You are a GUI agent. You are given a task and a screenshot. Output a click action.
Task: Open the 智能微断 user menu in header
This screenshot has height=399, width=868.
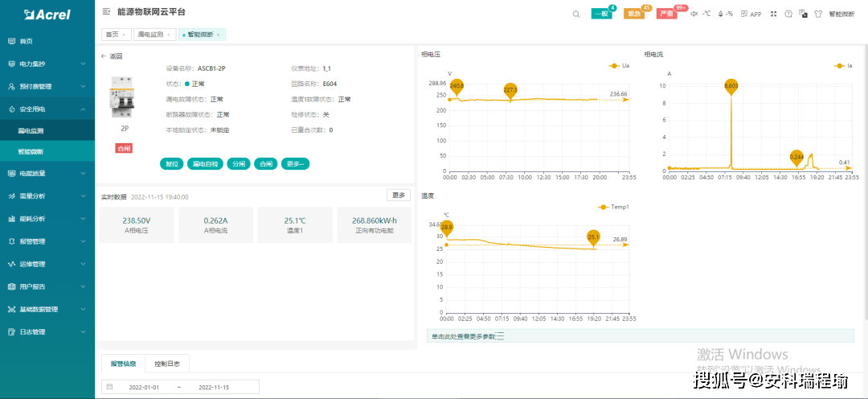[841, 14]
